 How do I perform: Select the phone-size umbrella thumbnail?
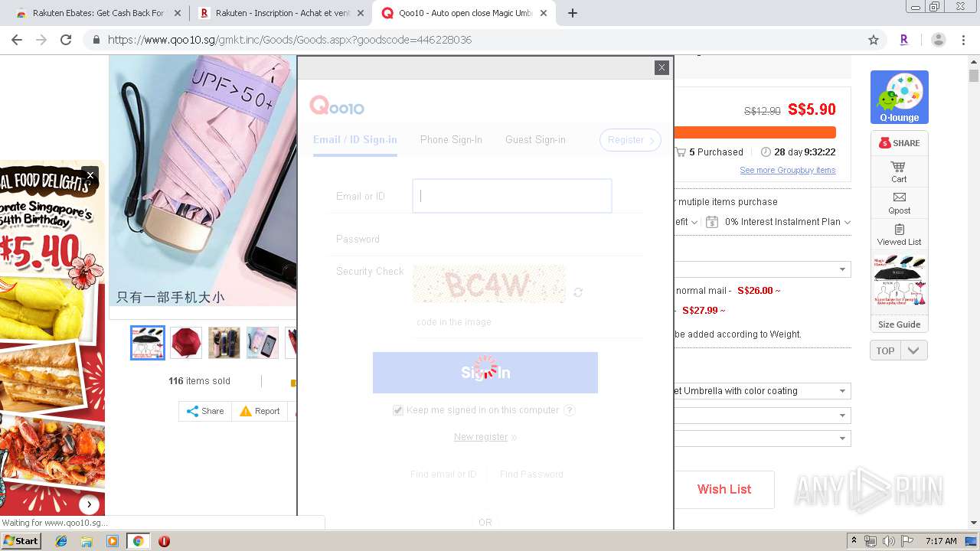coord(263,343)
